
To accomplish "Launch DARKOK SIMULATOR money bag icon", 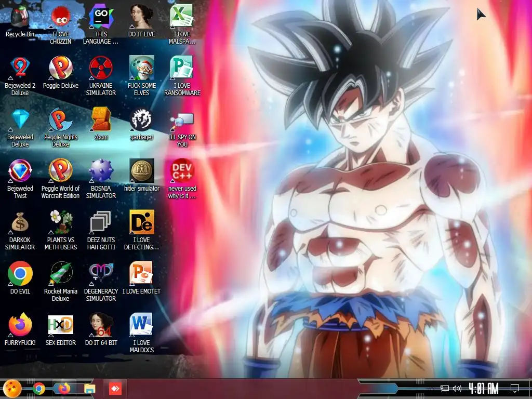I will tap(20, 222).
